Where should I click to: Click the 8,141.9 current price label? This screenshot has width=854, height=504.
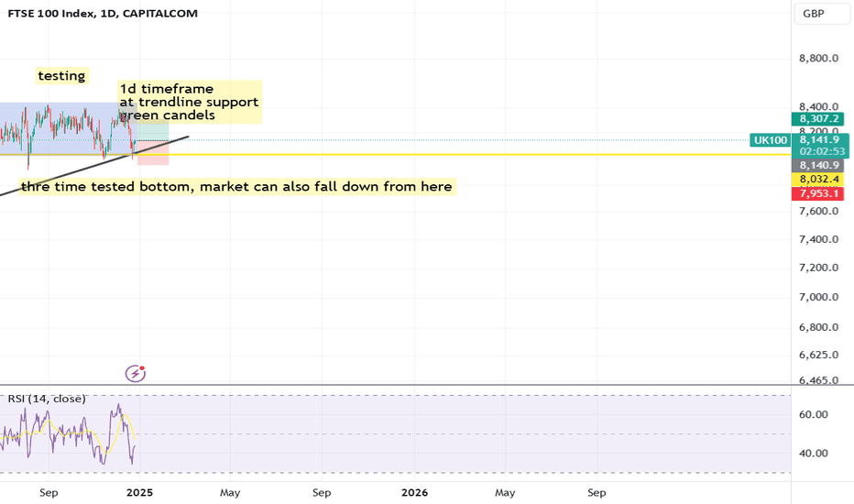tap(819, 140)
